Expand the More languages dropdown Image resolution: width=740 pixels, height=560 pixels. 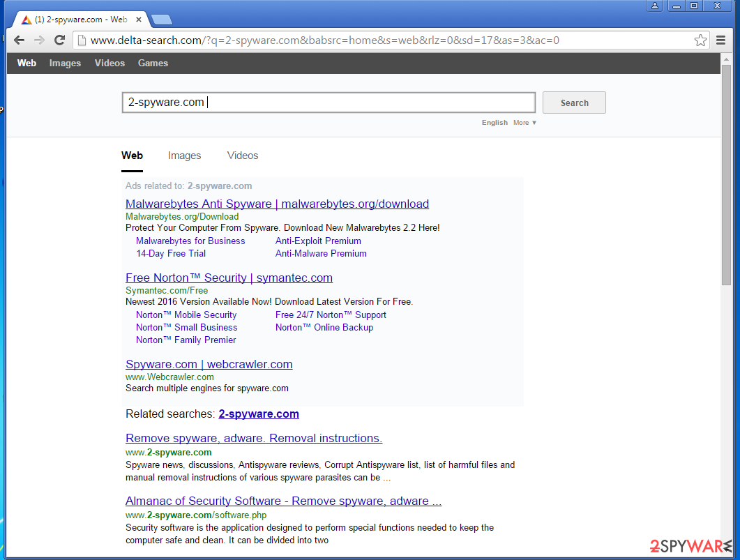(x=524, y=123)
